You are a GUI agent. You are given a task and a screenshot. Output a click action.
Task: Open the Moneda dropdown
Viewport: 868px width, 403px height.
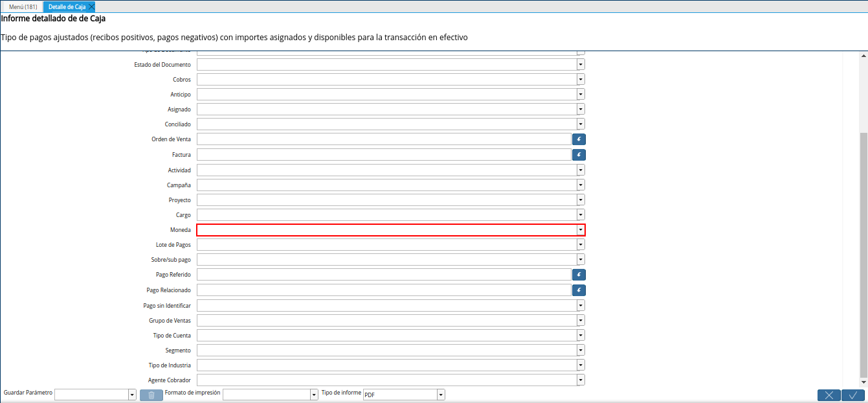click(580, 229)
